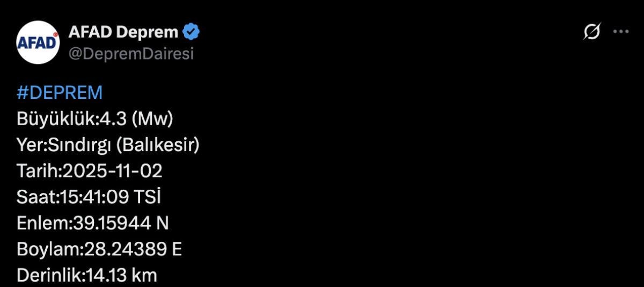This screenshot has width=644, height=287.
Task: Click the Grok slashed-circle icon
Action: (x=591, y=32)
